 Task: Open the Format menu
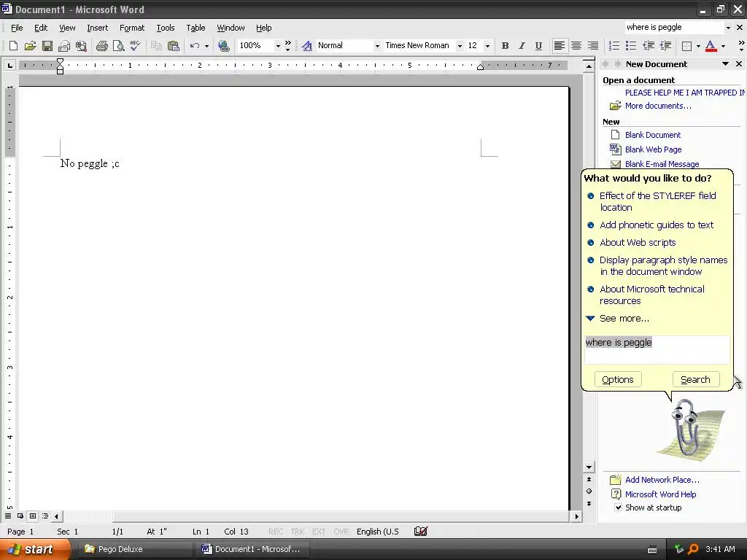(132, 28)
